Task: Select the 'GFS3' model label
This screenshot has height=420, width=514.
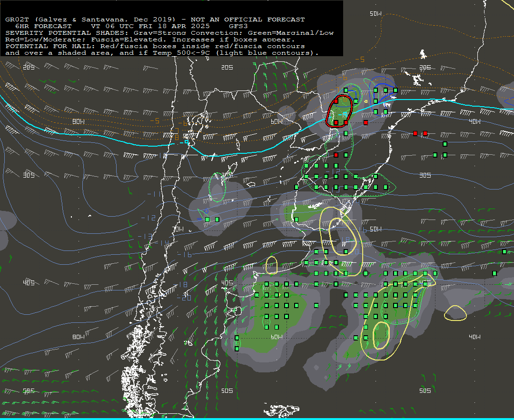Action: coord(238,26)
